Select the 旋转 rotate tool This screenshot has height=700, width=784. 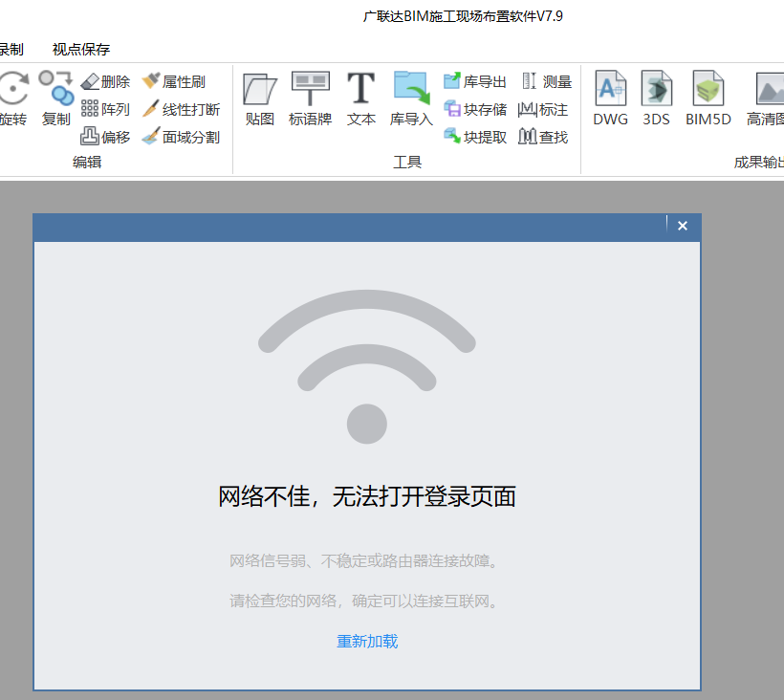[13, 98]
